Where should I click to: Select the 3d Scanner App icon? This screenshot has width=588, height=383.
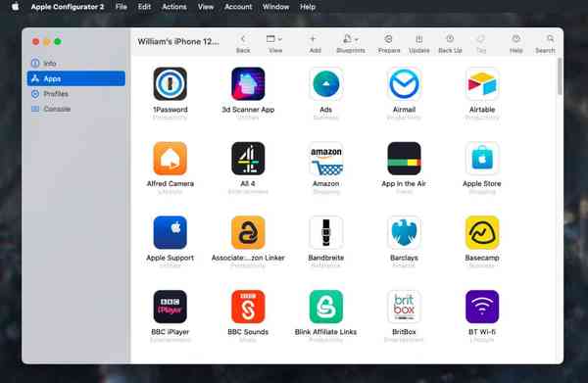point(248,83)
